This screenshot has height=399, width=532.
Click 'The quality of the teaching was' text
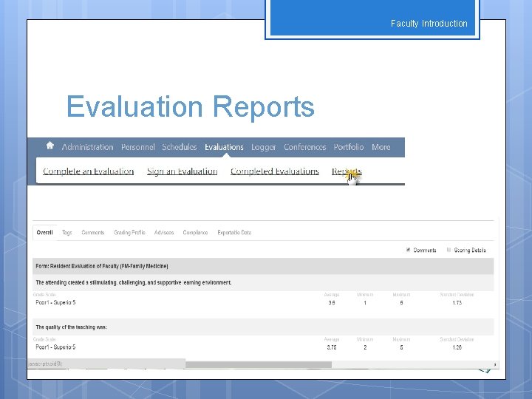coord(71,327)
